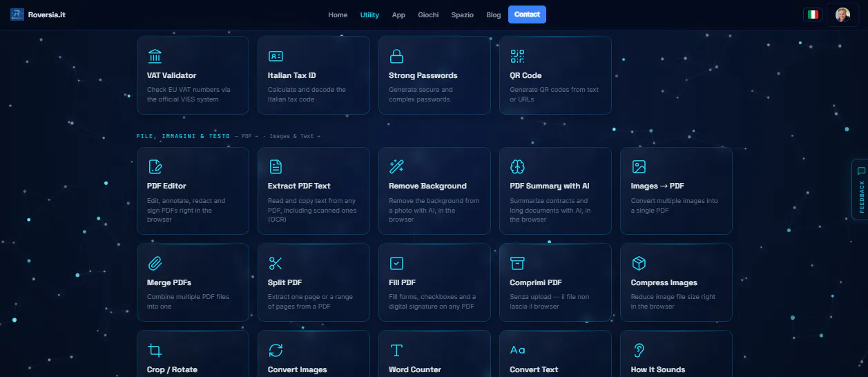
Task: Open the Split PDF title link
Action: pos(285,282)
